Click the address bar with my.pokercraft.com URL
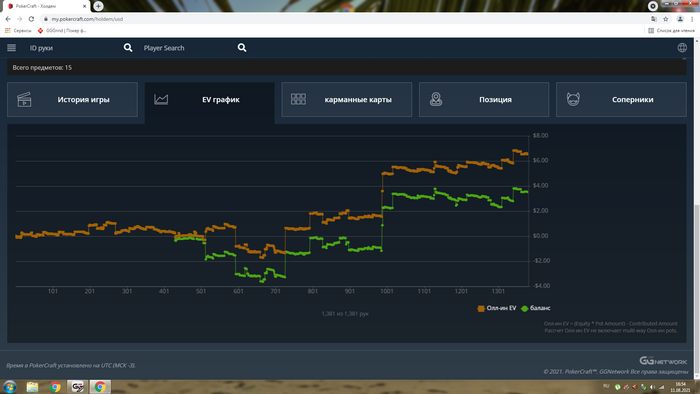The height and width of the screenshot is (394, 700). (x=344, y=19)
